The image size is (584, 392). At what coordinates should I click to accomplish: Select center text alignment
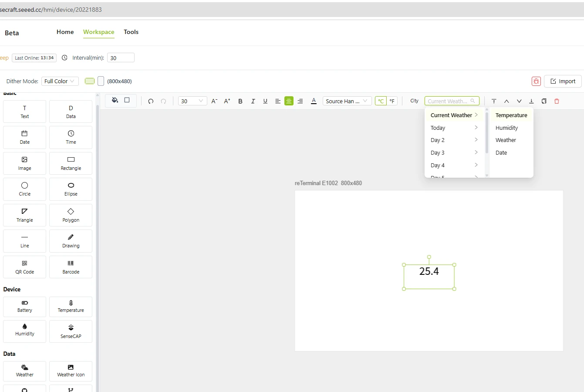(x=289, y=101)
